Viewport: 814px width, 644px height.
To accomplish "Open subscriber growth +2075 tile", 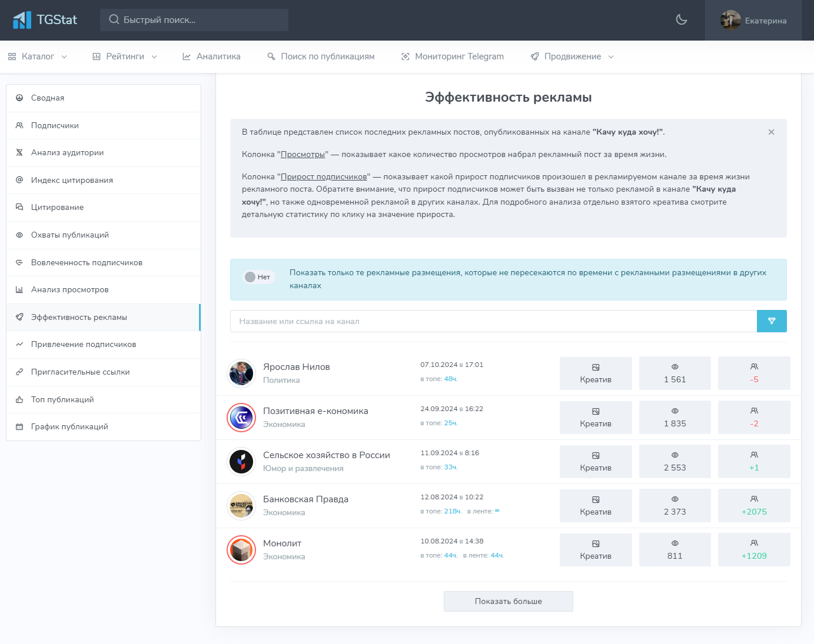I will [x=753, y=506].
